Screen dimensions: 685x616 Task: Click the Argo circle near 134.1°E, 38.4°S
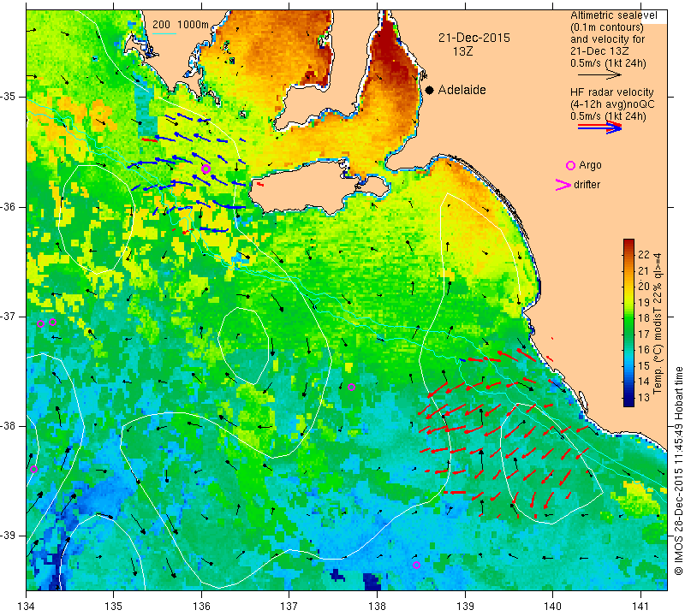[x=33, y=470]
